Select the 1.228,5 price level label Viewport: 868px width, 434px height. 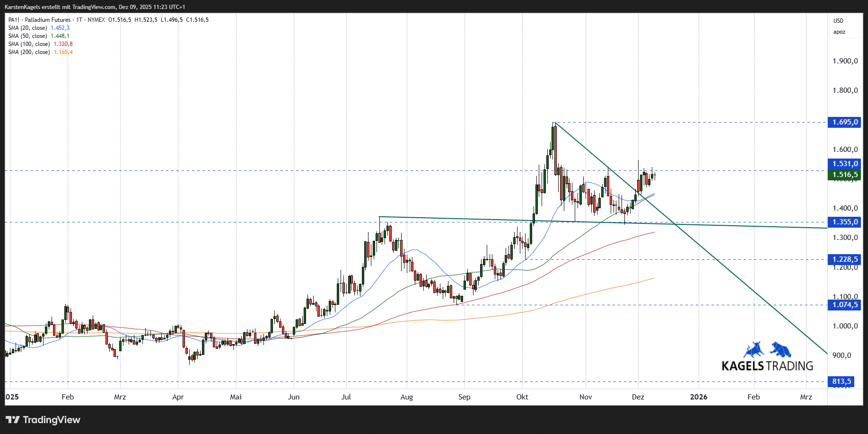coord(845,259)
